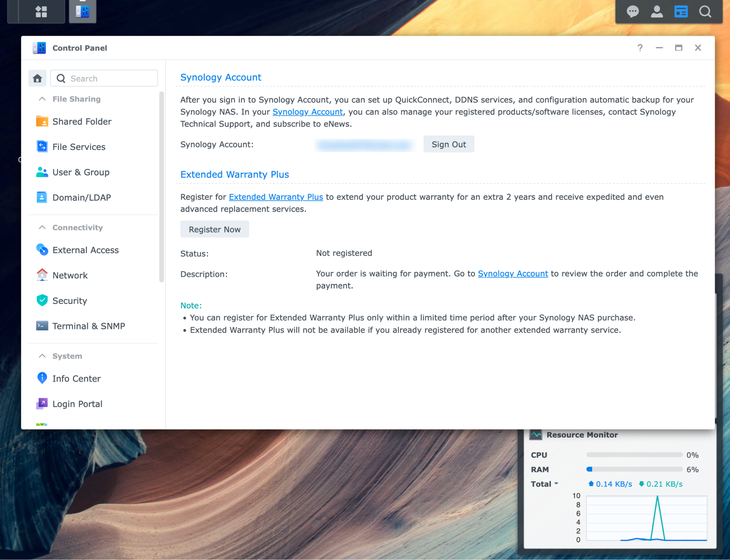Click the Control Panel help question mark
Viewport: 730px width, 560px height.
(x=640, y=48)
